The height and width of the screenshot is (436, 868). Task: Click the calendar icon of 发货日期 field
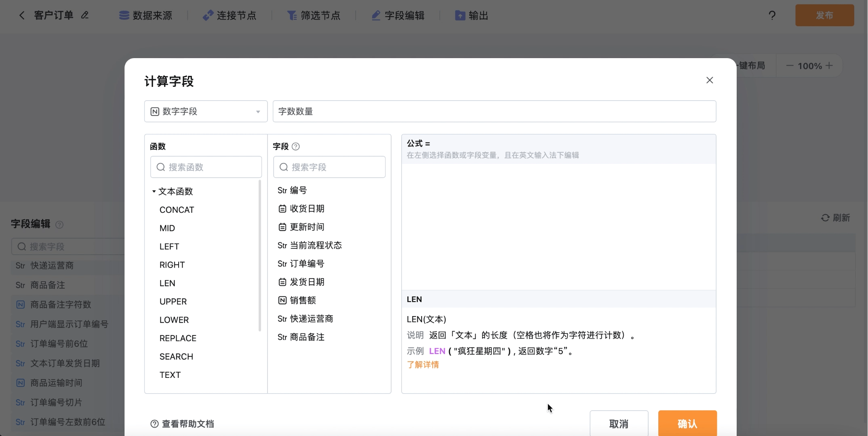click(282, 282)
